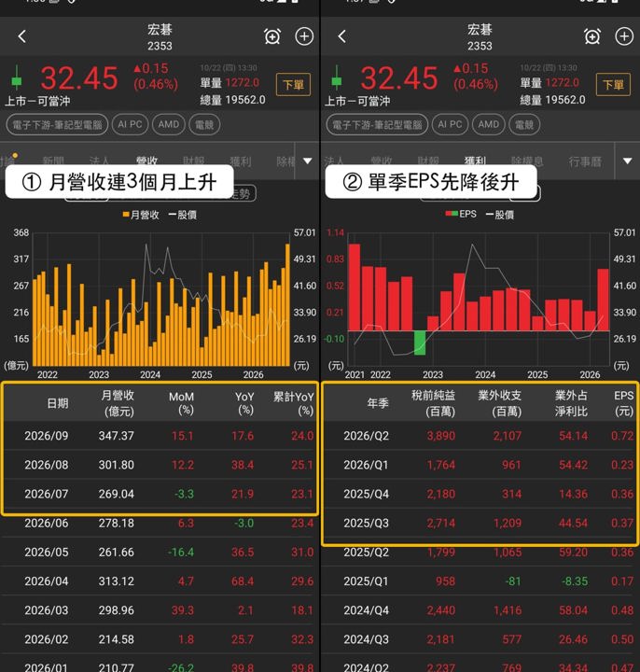The image size is (640, 672).
Task: Switch to 新聞 tab in left panel
Action: pyautogui.click(x=53, y=161)
